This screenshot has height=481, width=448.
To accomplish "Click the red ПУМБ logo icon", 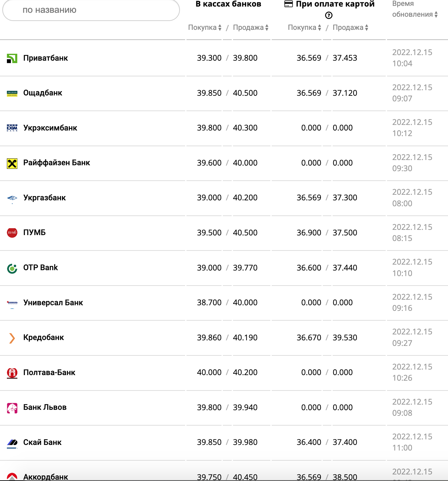I will pyautogui.click(x=12, y=233).
